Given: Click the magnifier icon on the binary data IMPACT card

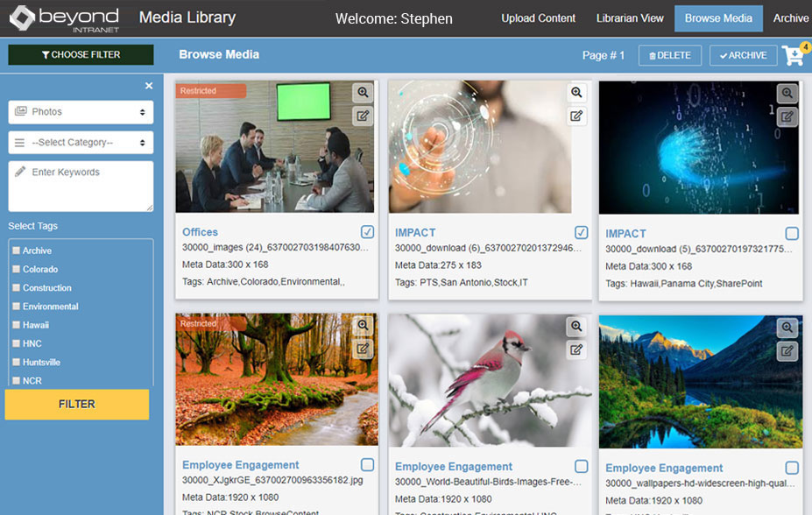Looking at the screenshot, I should (x=787, y=92).
